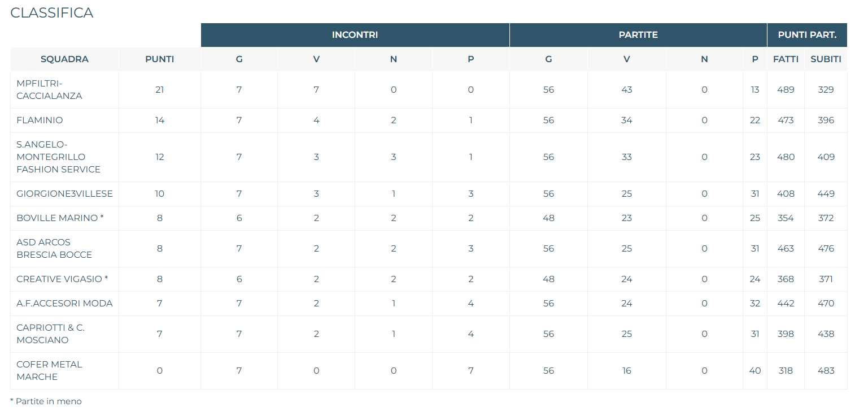This screenshot has height=411, width=868.
Task: Click partite lost value 22 for FLAMINIO
Action: pyautogui.click(x=755, y=120)
